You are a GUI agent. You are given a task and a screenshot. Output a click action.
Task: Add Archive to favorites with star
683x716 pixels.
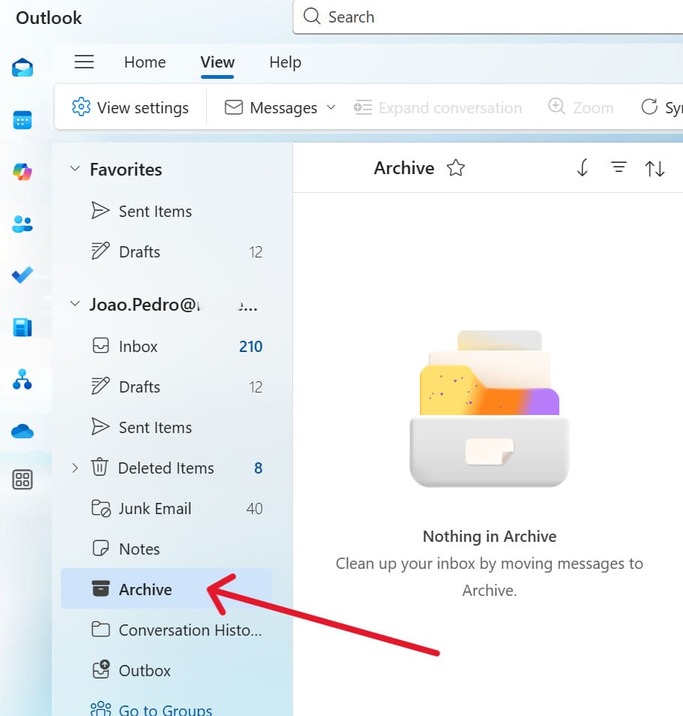click(456, 168)
